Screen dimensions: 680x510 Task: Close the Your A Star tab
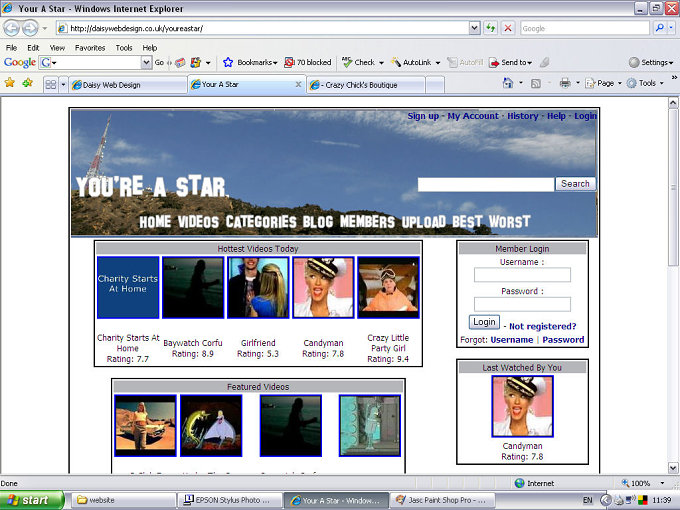point(298,84)
